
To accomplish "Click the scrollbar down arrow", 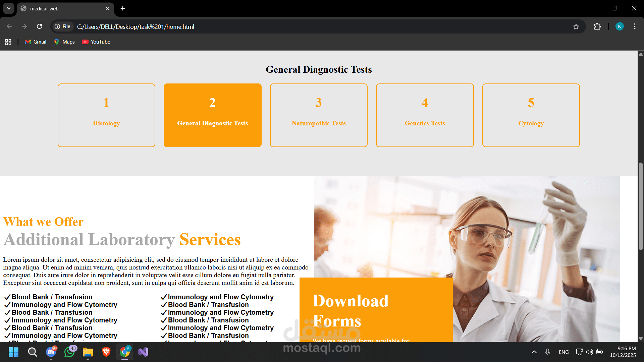I will coord(641,339).
